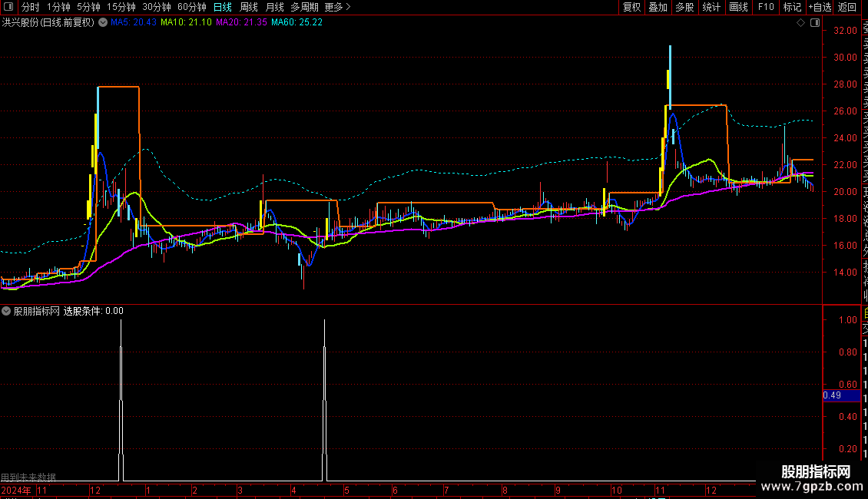Switch to 月线 monthly chart
This screenshot has height=499, width=868.
(x=274, y=7)
